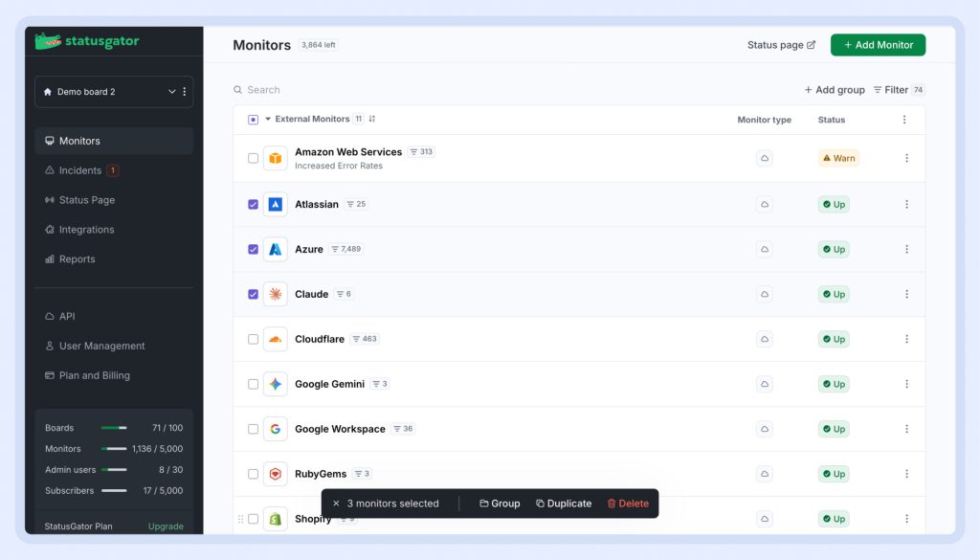980x560 pixels.
Task: Click the sort icon next to External Monitors
Action: point(372,119)
